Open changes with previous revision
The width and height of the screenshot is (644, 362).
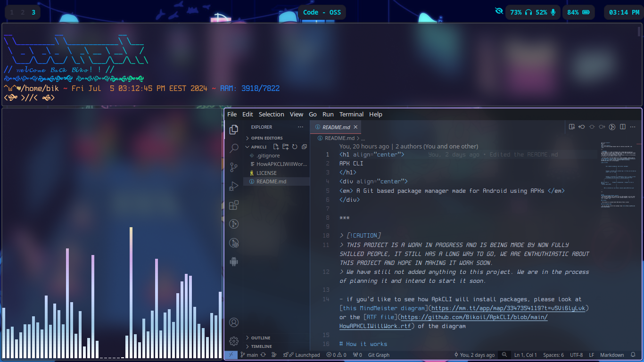point(582,127)
